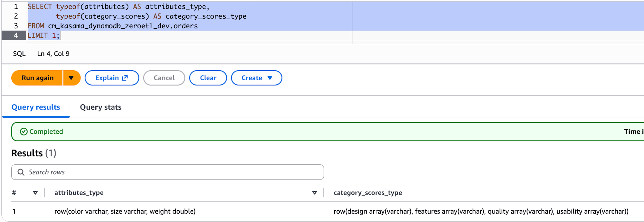
Task: Click the attributes_type column header
Action: coord(79,193)
